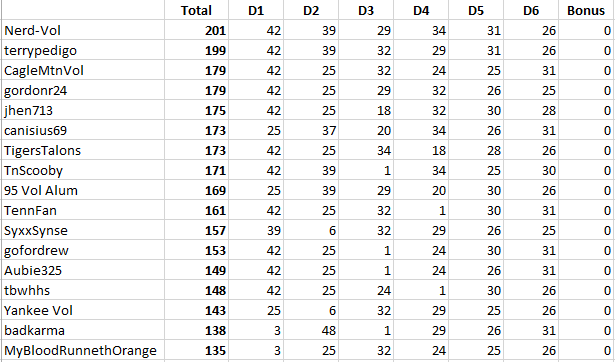Select the TigersTalons name cell
This screenshot has width=615, height=362.
[x=83, y=150]
